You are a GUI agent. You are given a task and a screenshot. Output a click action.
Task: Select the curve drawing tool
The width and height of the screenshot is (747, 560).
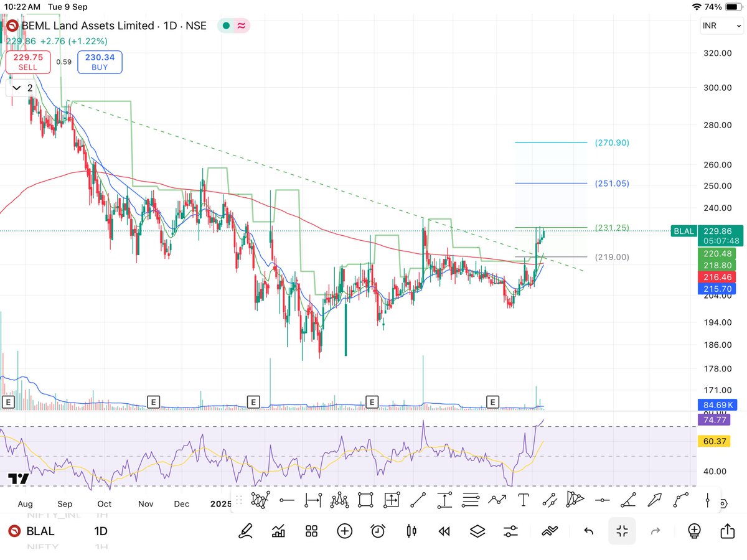(x=681, y=500)
